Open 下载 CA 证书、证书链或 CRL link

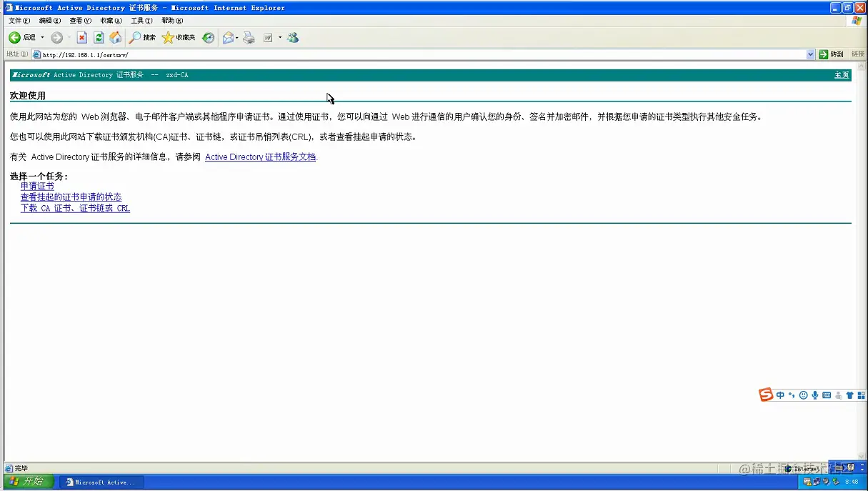click(x=75, y=209)
